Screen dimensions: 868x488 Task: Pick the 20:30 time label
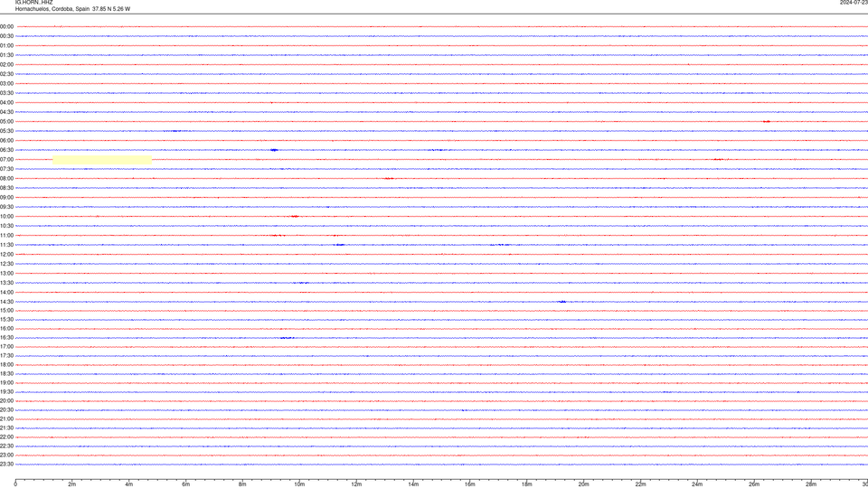coord(6,410)
